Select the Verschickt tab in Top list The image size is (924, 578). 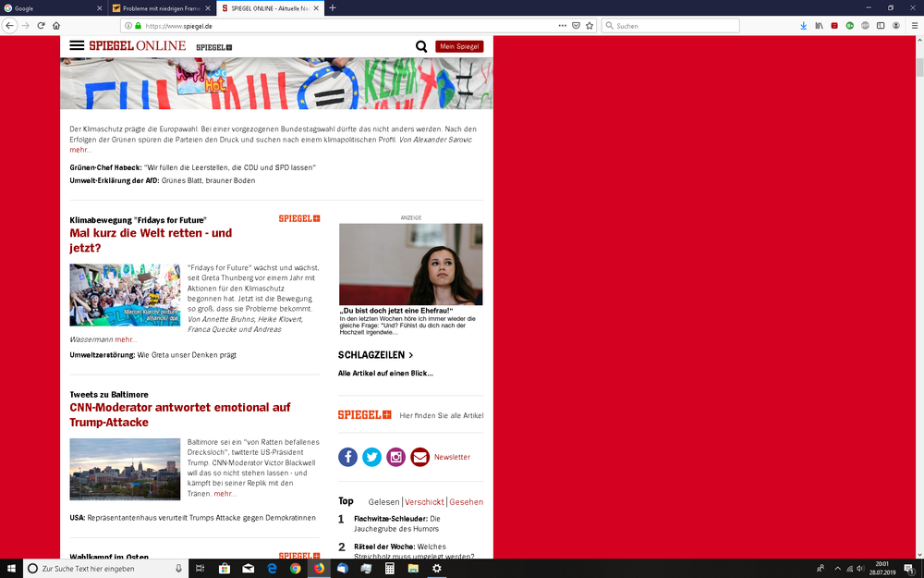tap(424, 501)
